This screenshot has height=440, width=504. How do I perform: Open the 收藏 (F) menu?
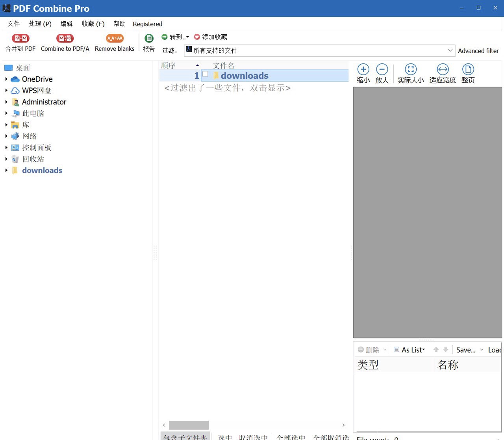coord(93,24)
